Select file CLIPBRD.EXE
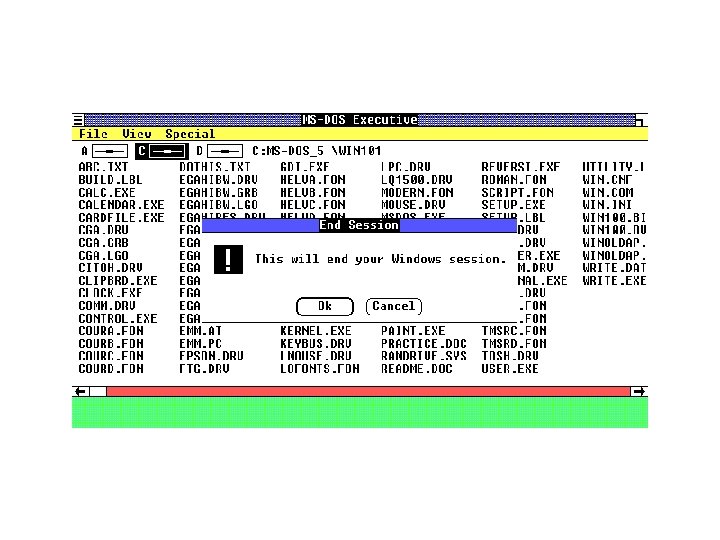This screenshot has height=540, width=720. [x=118, y=281]
